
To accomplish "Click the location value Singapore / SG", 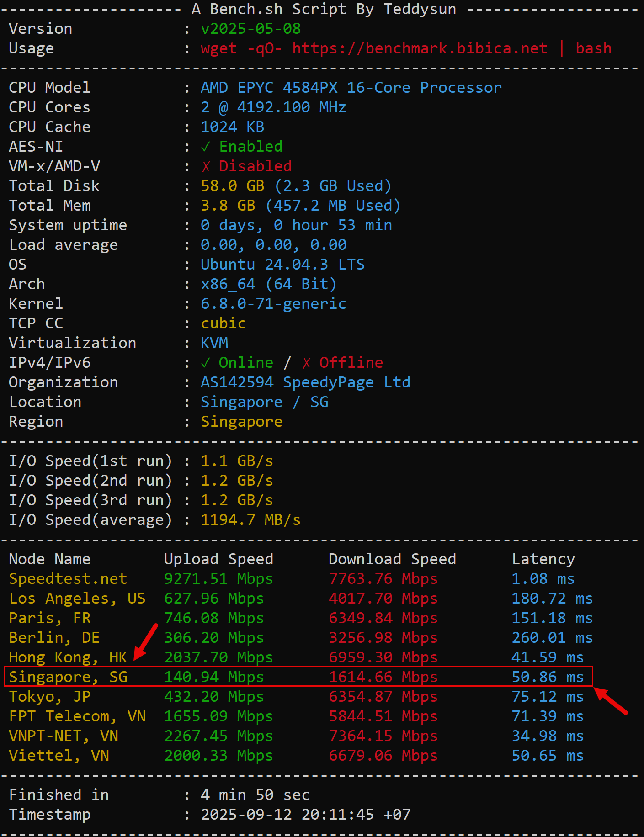I will 264,402.
